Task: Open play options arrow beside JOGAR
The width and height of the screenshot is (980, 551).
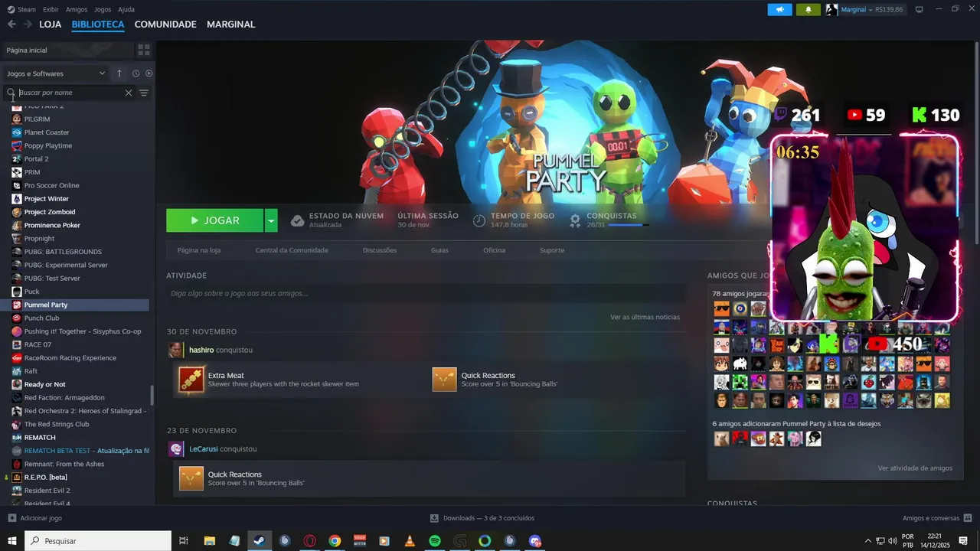Action: (x=270, y=220)
